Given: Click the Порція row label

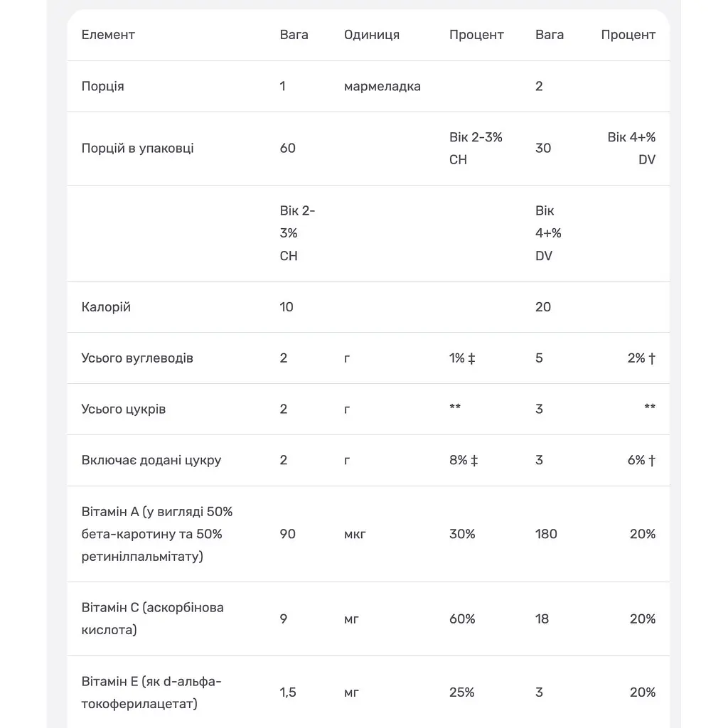Looking at the screenshot, I should tap(102, 86).
